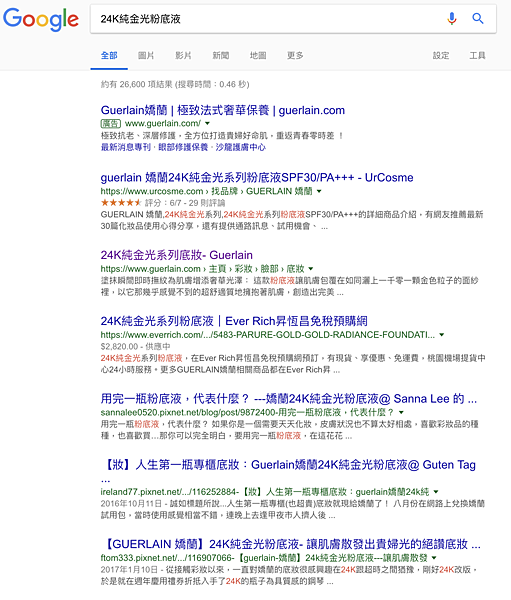Open 沙龍護膚中心 sitelink
Viewport: 511px width, 600px height.
tap(240, 147)
